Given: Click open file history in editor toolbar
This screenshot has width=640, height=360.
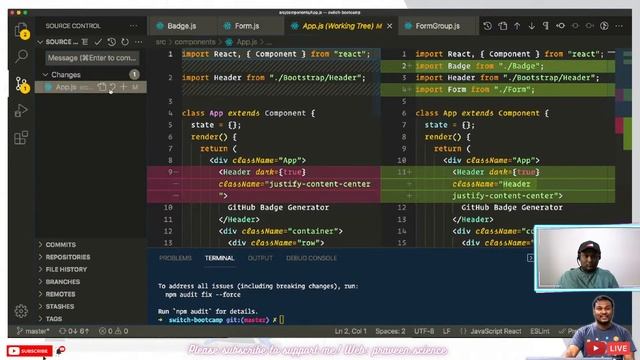Looking at the screenshot, I should (487, 26).
